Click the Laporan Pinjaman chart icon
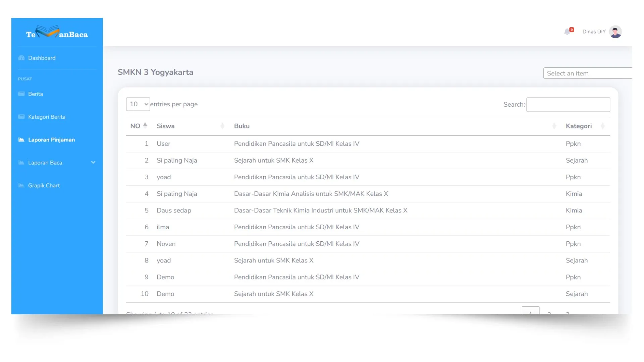This screenshot has width=644, height=362. (x=21, y=140)
